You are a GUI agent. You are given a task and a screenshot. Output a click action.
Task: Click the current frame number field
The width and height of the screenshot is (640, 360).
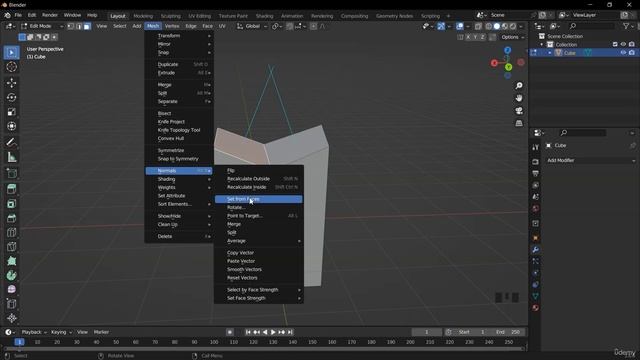tap(427, 332)
